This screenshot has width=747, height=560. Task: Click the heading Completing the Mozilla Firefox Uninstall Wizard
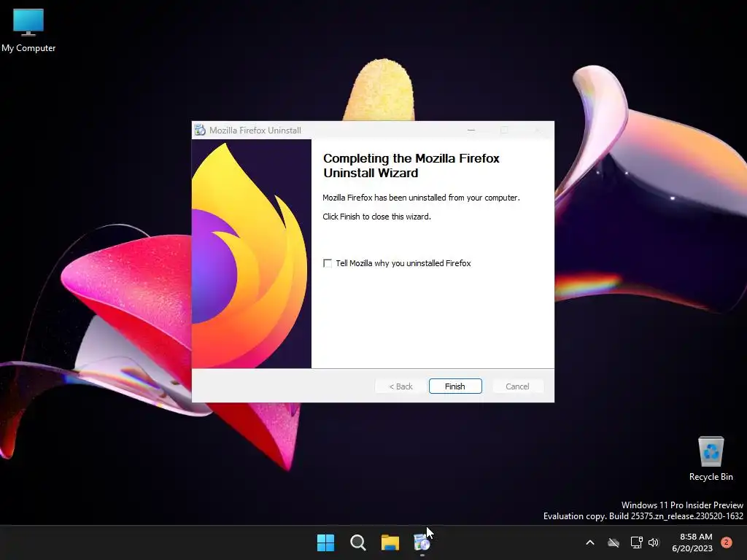411,166
